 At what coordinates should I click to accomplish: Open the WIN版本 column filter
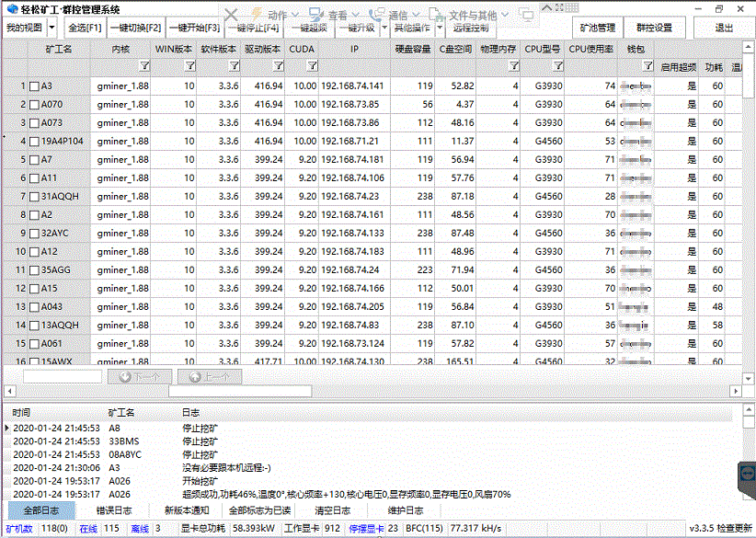pos(190,66)
